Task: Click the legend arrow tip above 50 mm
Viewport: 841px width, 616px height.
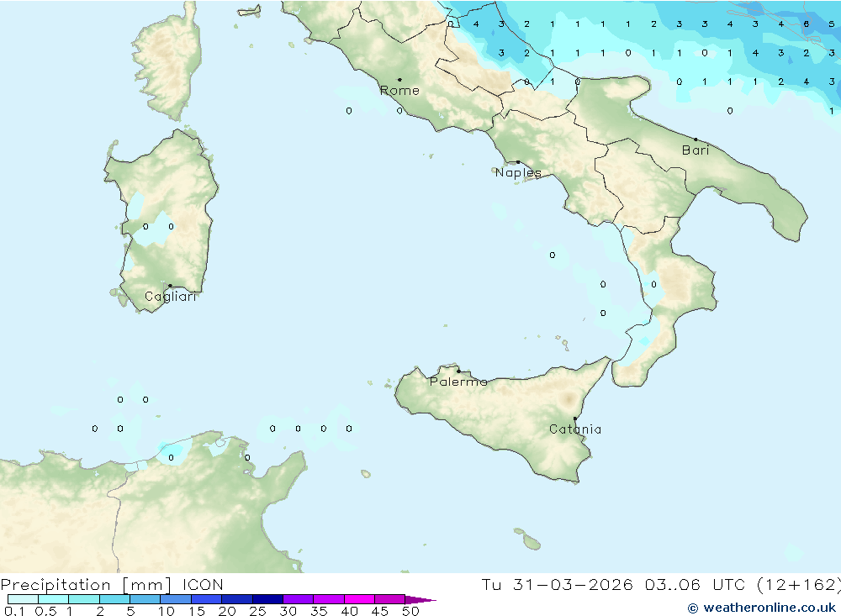Action: pos(420,600)
